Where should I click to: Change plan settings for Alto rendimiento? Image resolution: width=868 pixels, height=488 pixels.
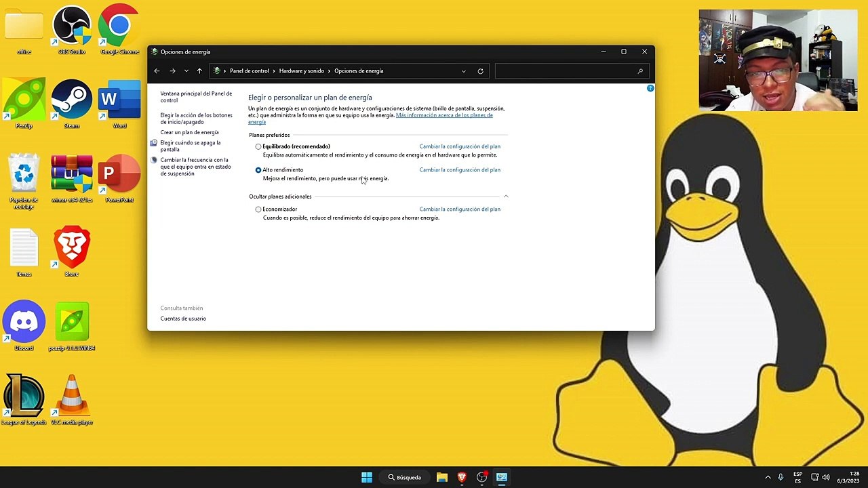(x=460, y=170)
